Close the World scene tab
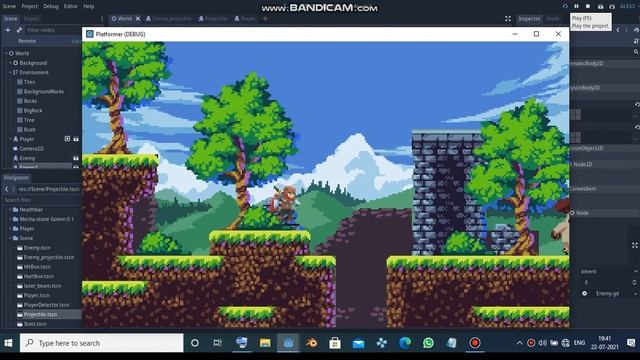This screenshot has height=360, width=640. pos(138,19)
